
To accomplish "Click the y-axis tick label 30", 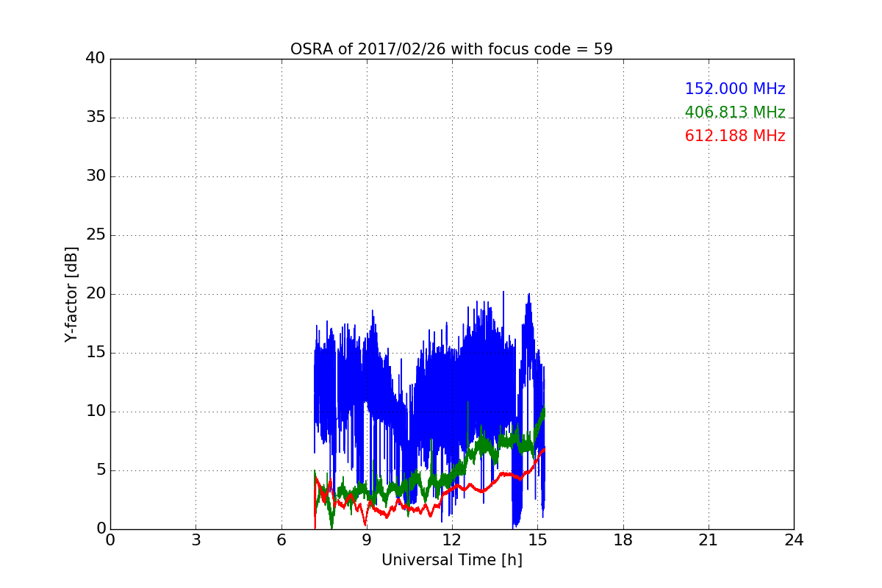I will (96, 176).
